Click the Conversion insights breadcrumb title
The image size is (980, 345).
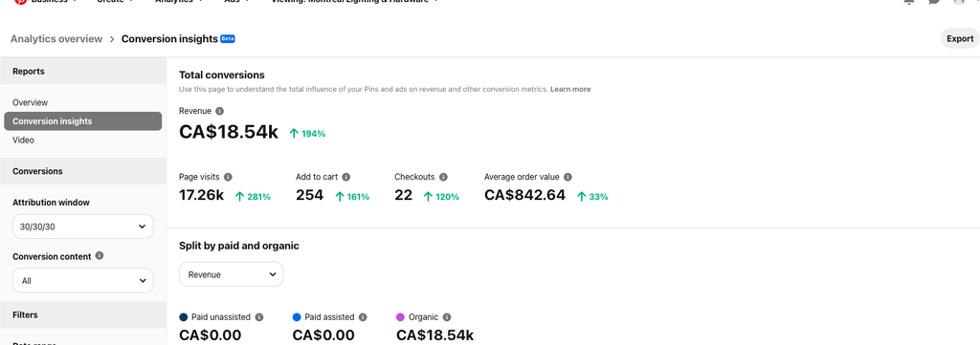169,38
